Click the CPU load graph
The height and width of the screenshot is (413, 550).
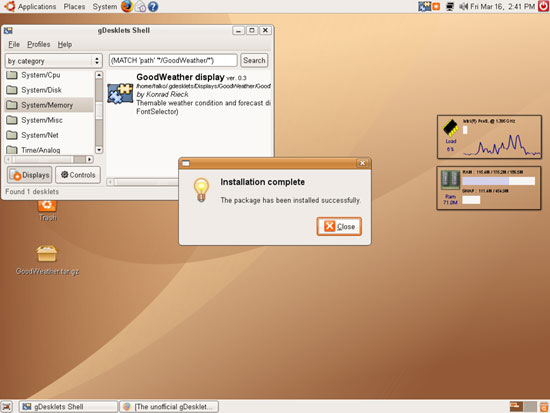point(502,145)
